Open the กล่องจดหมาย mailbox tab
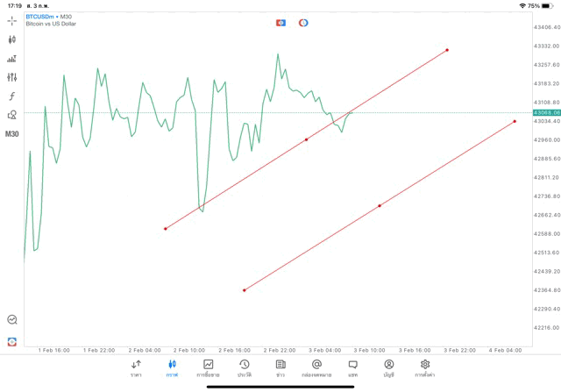This screenshot has width=561, height=392. 316,368
